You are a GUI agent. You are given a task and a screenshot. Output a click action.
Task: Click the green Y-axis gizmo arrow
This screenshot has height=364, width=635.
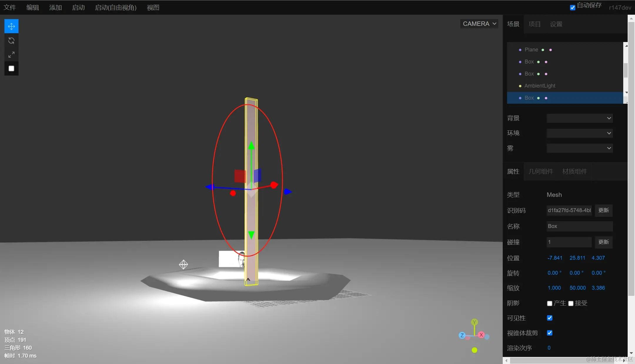251,146
